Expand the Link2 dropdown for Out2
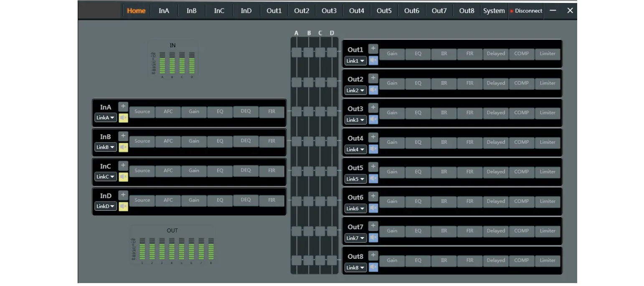Viewport: 644px width, 286px height. (x=355, y=90)
